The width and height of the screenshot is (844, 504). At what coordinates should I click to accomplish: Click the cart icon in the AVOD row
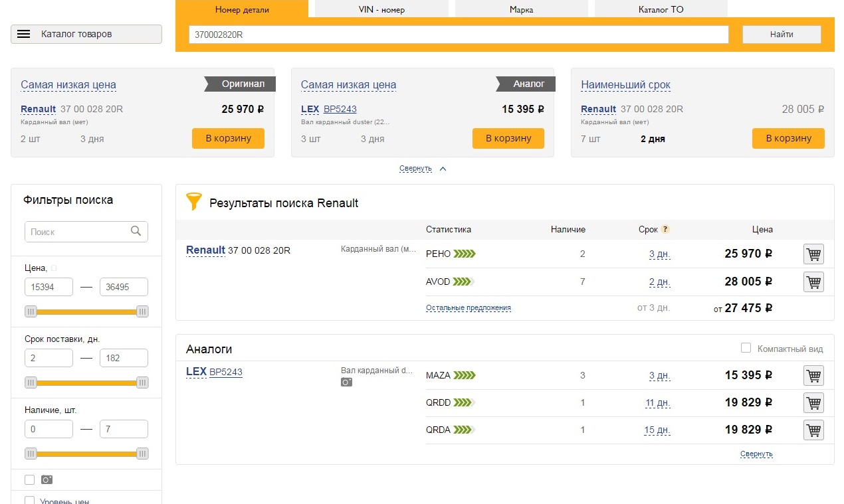click(x=813, y=282)
